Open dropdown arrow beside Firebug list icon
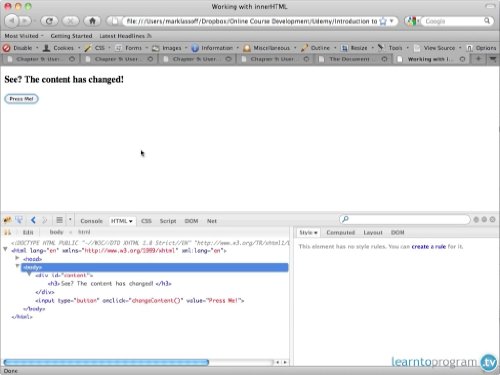Viewport: 500px width, 375px height. pyautogui.click(x=70, y=220)
